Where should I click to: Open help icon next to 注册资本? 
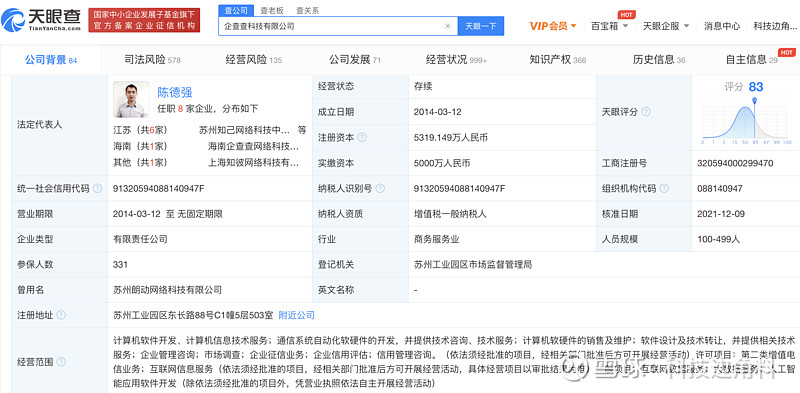click(362, 137)
